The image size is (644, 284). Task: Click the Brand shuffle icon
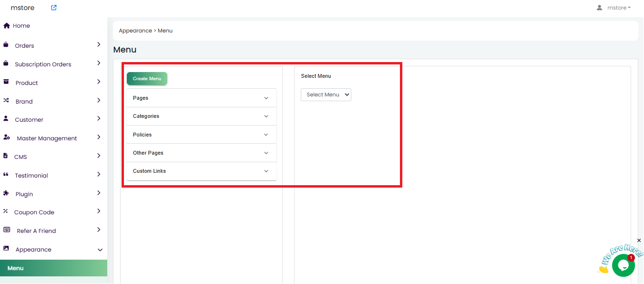[x=6, y=101]
